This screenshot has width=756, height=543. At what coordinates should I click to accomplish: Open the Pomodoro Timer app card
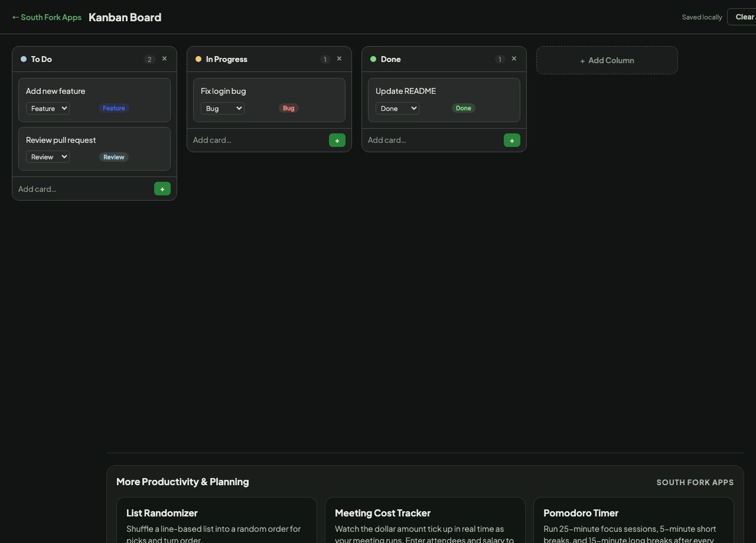[x=634, y=520]
